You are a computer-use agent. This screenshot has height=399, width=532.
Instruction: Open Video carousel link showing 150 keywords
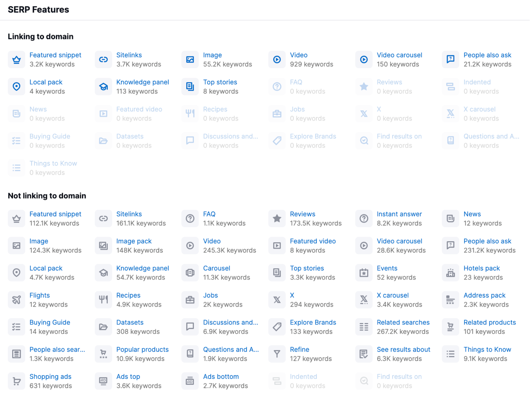tap(399, 55)
